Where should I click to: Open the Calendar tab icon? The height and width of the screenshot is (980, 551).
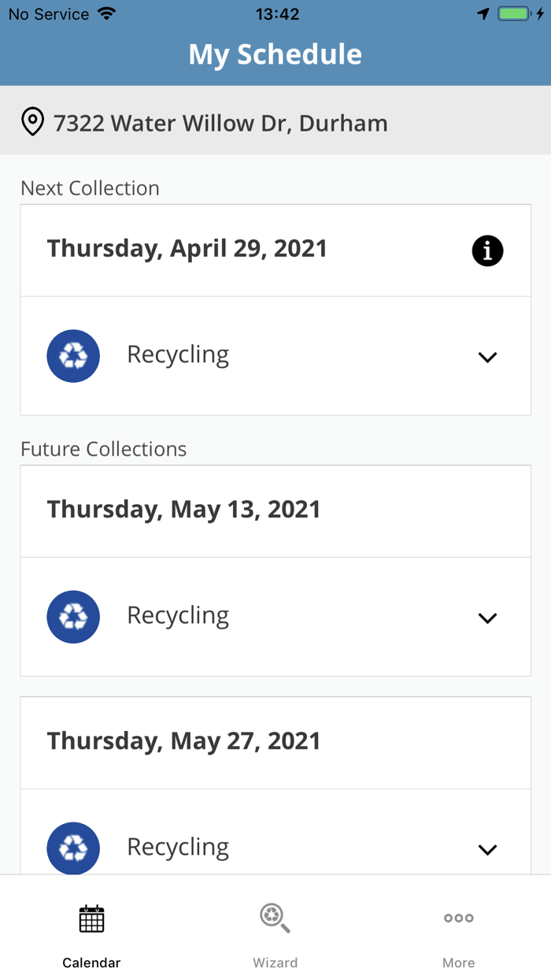[91, 919]
